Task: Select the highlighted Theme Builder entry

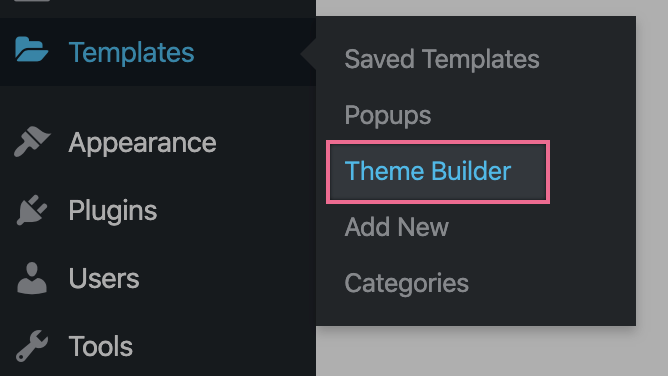Action: (x=428, y=171)
